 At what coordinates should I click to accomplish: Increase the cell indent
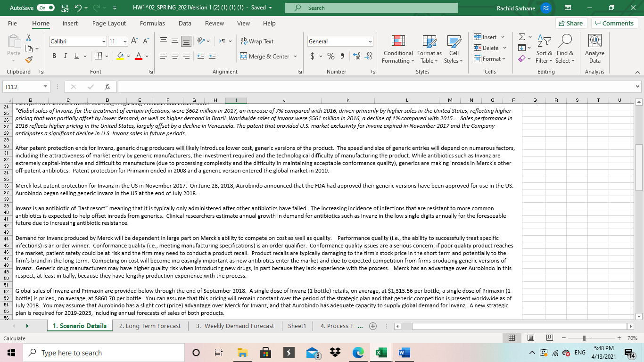[x=212, y=57]
